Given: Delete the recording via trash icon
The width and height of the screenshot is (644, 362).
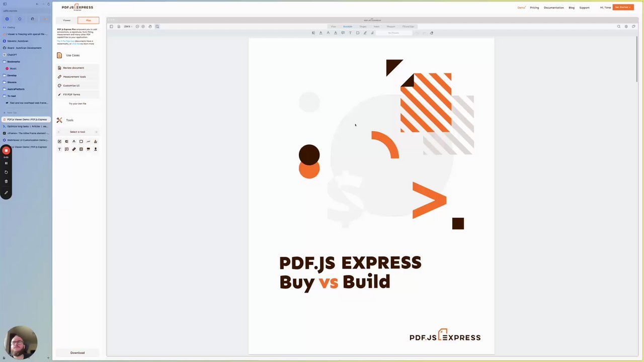Looking at the screenshot, I should point(6,182).
